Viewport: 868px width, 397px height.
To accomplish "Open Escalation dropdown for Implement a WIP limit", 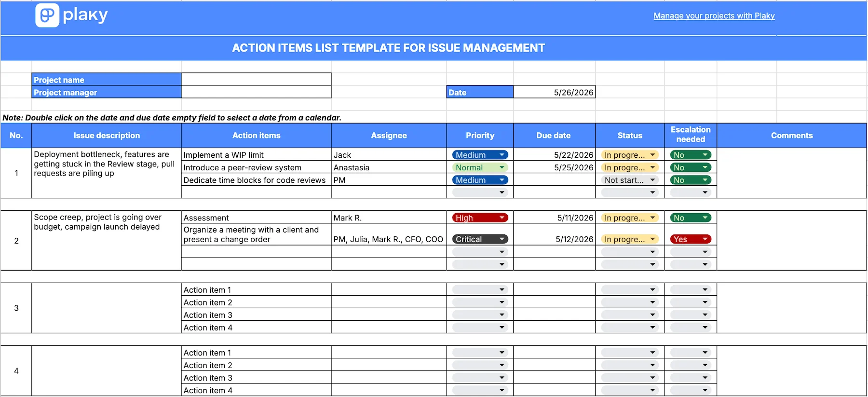I will (x=691, y=155).
